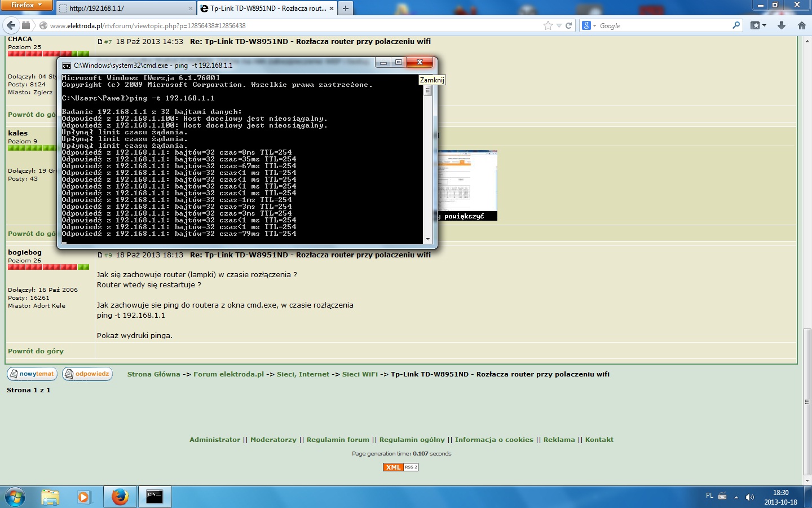Select the Tp-Link TD-W8951ND forum tab
The image size is (812, 508).
click(x=267, y=8)
